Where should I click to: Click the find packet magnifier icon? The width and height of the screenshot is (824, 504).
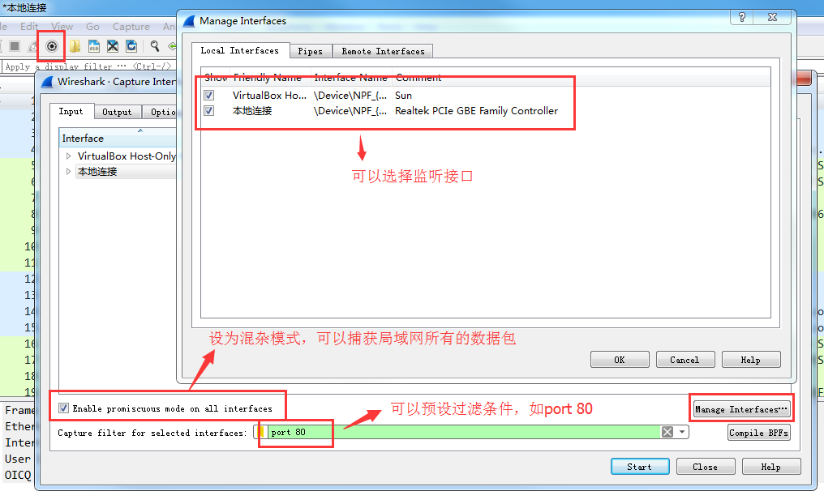154,46
